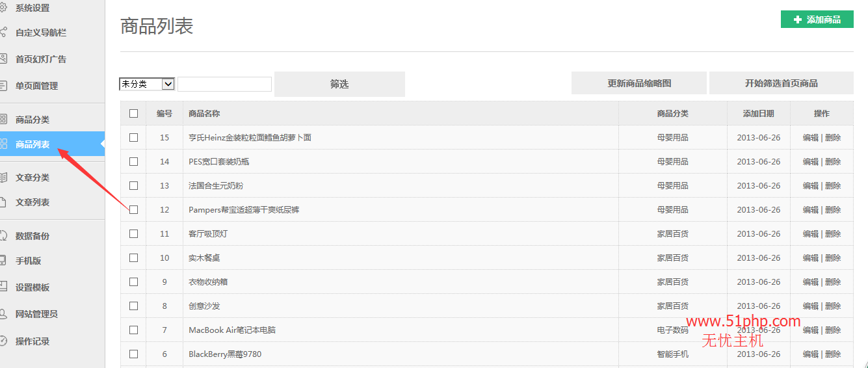Delete product 15 亨氏Heinz

click(x=833, y=137)
